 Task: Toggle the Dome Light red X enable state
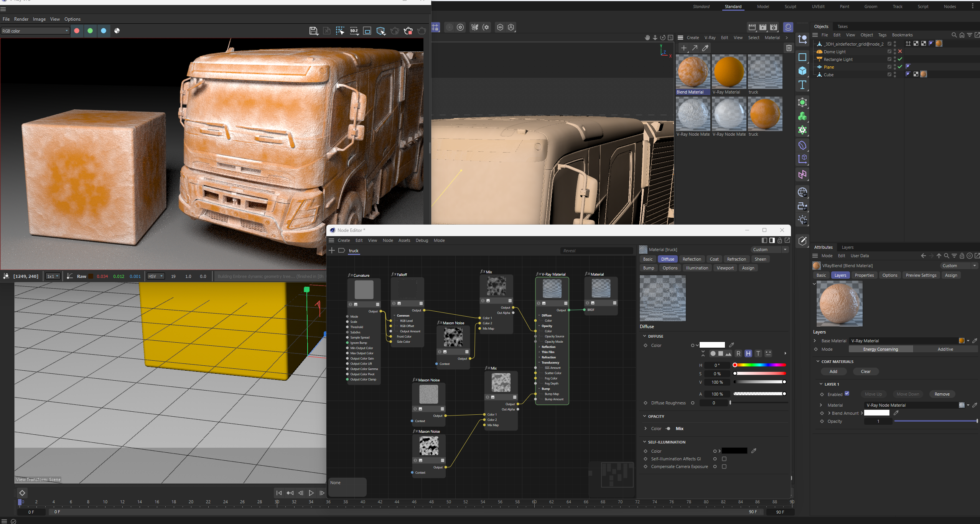(900, 51)
